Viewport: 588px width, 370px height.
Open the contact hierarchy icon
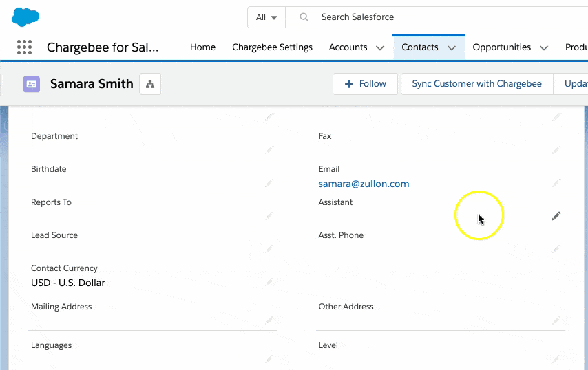click(x=150, y=84)
